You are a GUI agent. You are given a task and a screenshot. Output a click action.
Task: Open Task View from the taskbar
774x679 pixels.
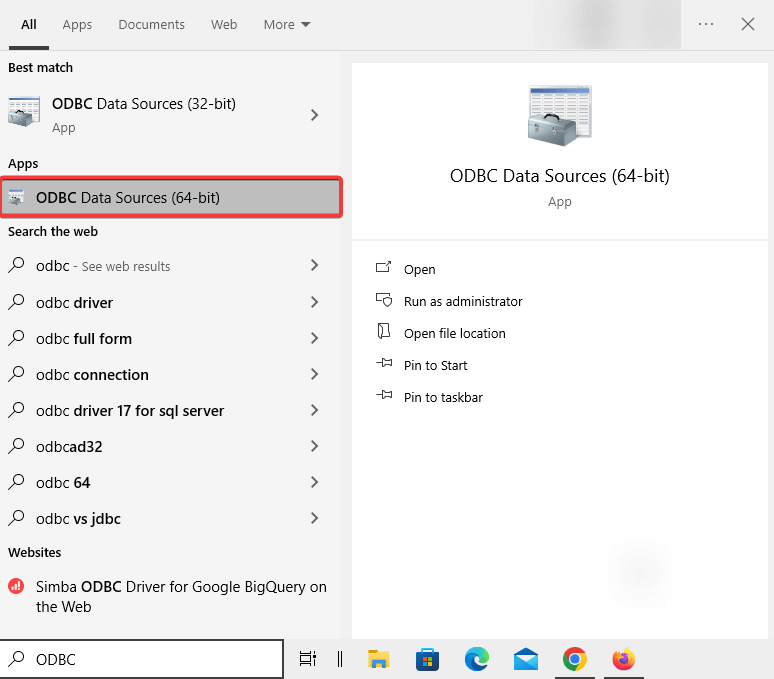click(308, 659)
